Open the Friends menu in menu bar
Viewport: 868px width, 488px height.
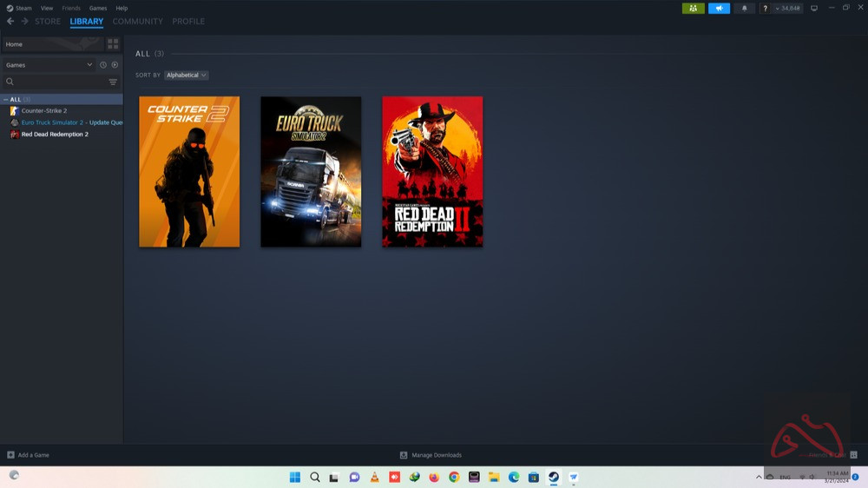(71, 8)
